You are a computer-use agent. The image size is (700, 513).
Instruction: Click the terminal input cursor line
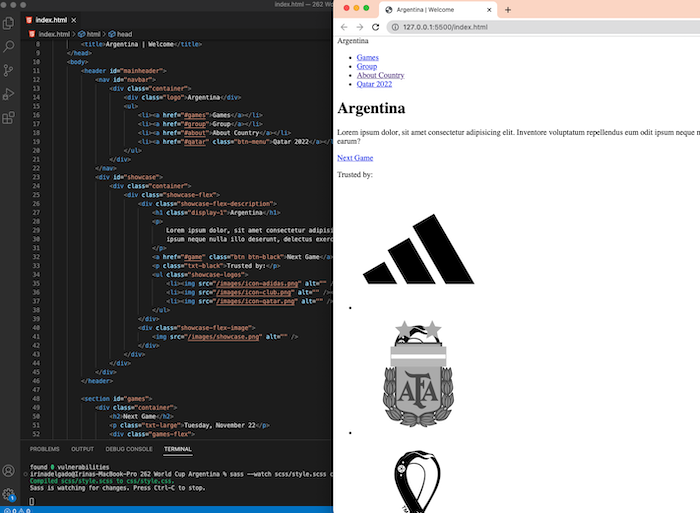click(x=32, y=501)
